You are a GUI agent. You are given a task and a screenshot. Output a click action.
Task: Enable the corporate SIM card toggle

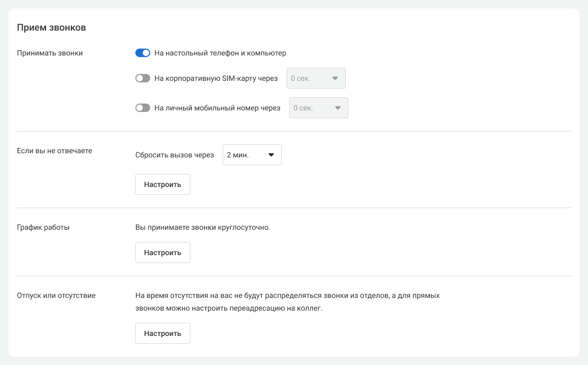pyautogui.click(x=143, y=78)
